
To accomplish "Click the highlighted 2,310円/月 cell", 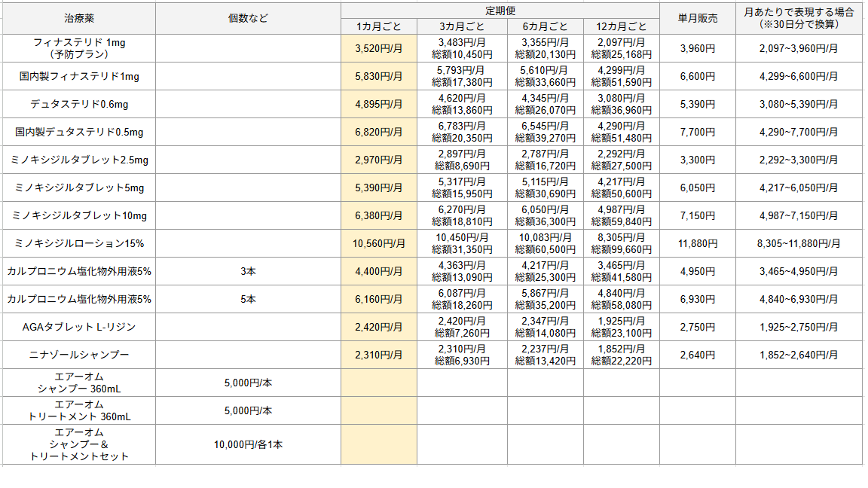I will click(379, 355).
